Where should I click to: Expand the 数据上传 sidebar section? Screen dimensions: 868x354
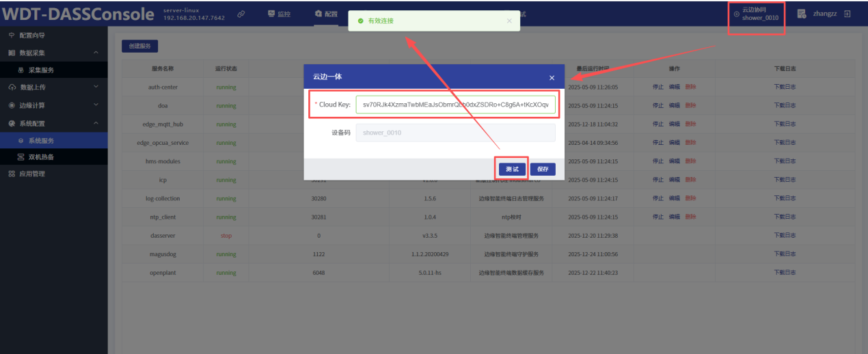pos(96,87)
